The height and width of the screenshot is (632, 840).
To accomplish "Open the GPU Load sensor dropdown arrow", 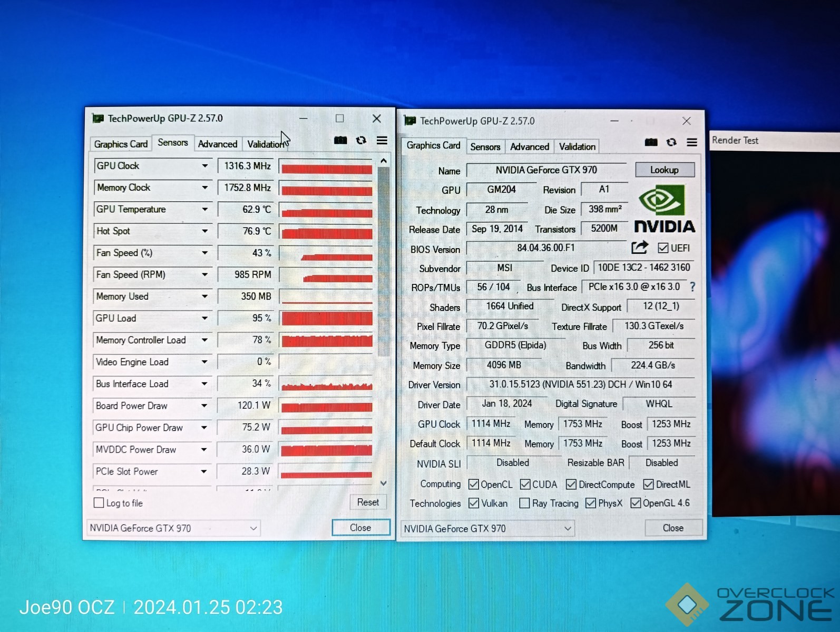I will [x=204, y=319].
